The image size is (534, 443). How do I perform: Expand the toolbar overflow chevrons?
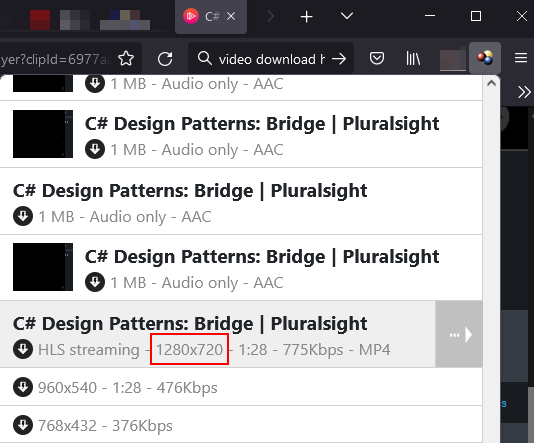[524, 92]
